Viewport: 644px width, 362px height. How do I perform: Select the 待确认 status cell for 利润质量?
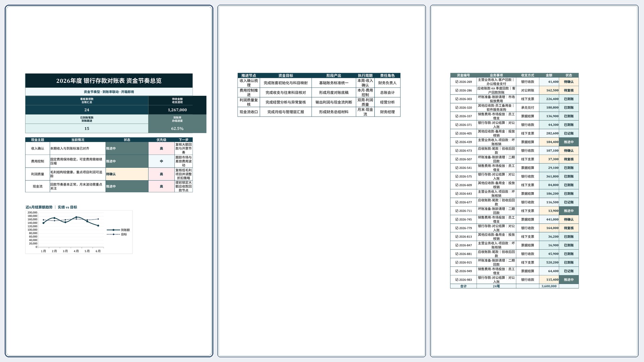(x=127, y=174)
